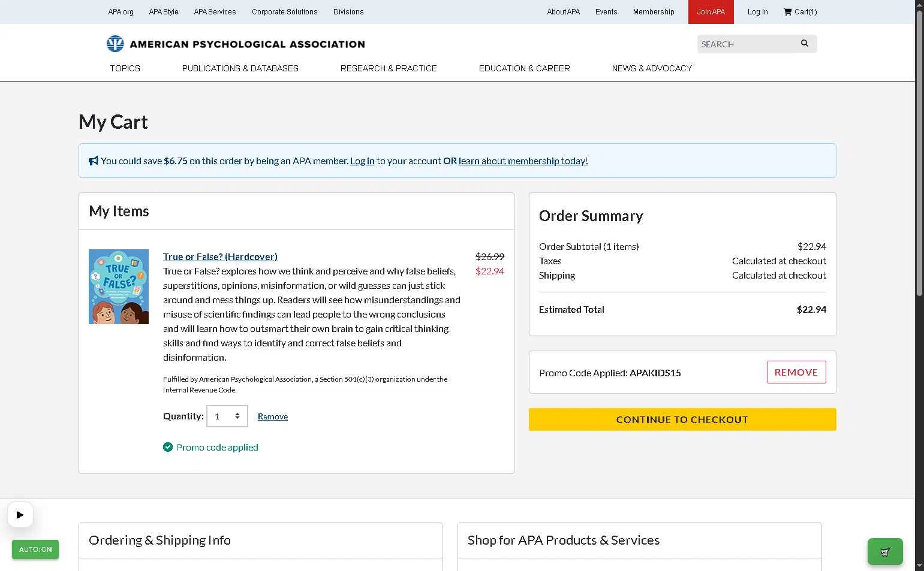Click the play button at bottom left
The width and height of the screenshot is (924, 571).
click(20, 515)
